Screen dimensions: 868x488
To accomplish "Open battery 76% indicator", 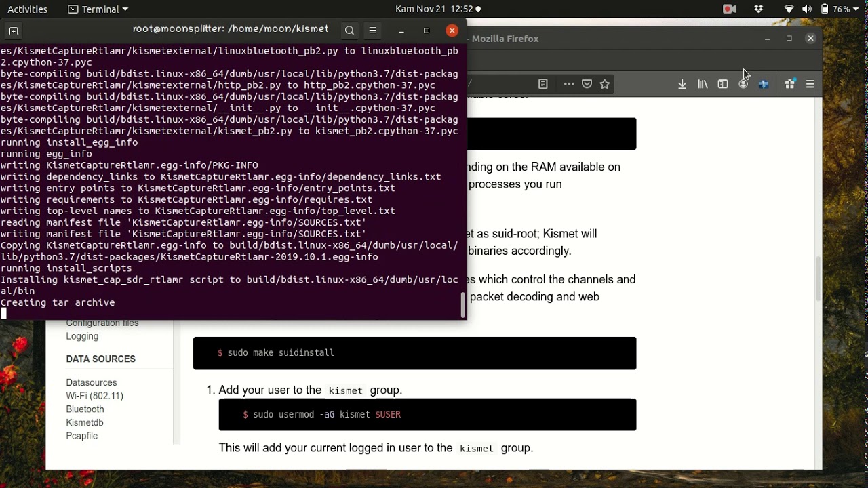I will [835, 9].
